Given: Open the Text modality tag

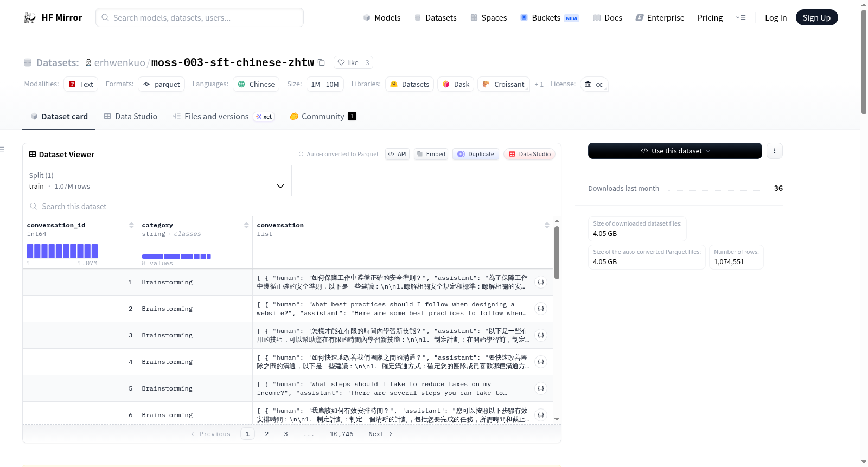Looking at the screenshot, I should point(81,84).
